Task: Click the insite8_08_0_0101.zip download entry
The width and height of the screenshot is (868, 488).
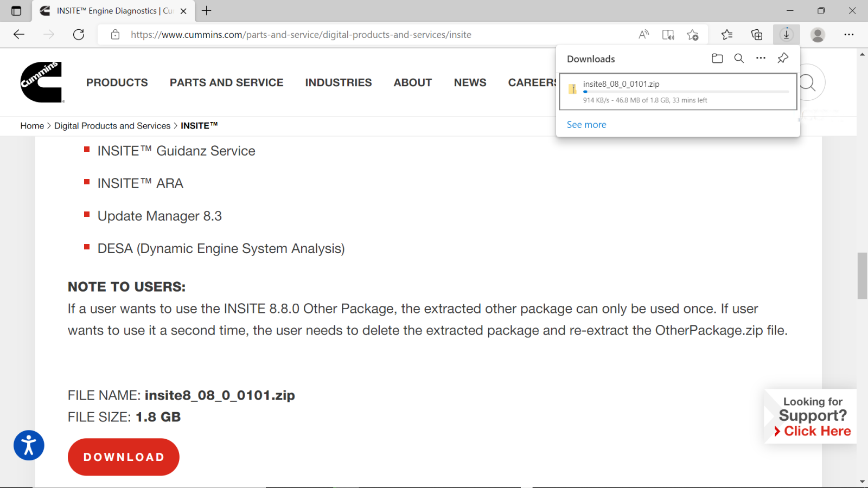Action: tap(678, 92)
